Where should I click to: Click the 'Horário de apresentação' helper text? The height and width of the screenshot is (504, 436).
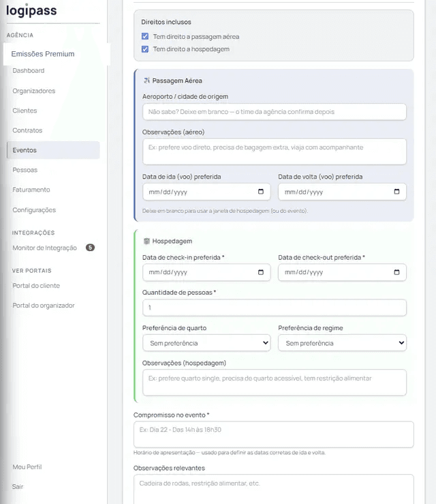[230, 453]
